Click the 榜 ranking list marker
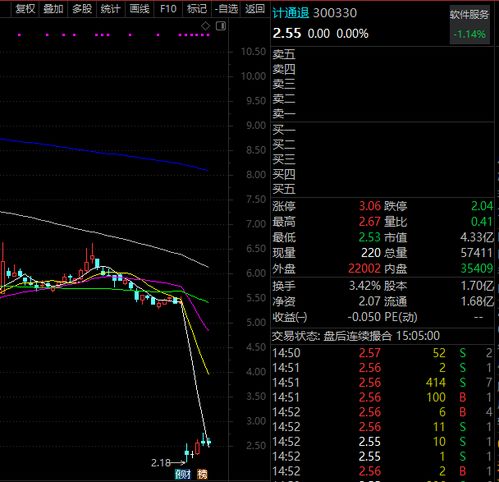 202,474
